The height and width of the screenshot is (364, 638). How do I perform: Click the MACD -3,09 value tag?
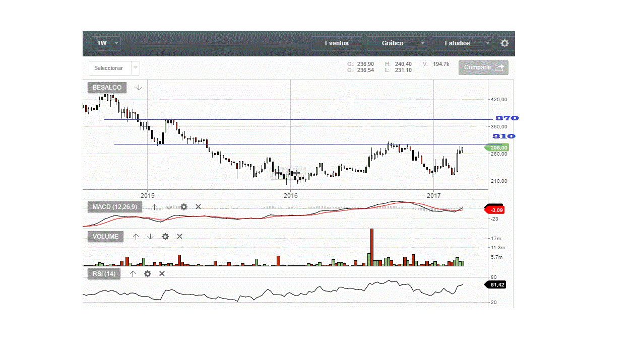[x=495, y=209]
